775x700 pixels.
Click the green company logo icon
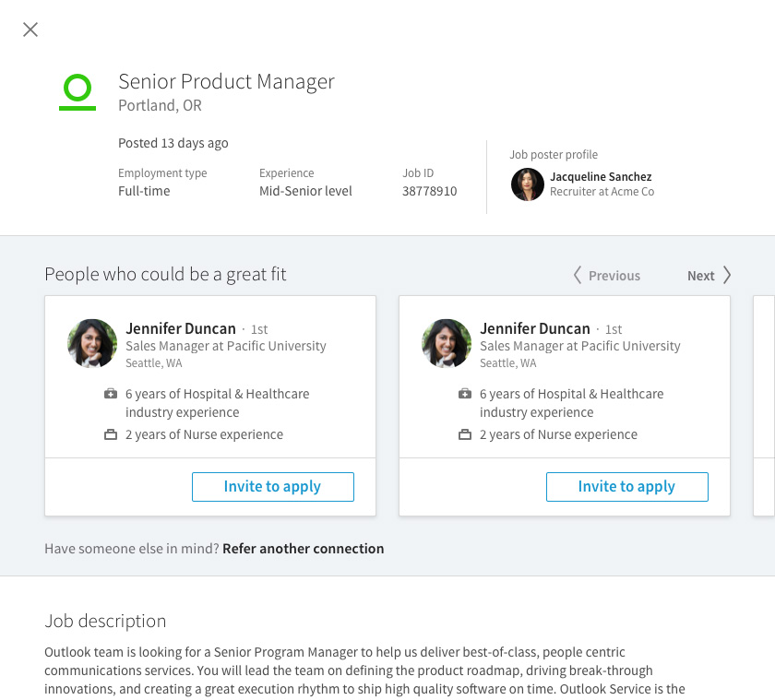tap(77, 92)
